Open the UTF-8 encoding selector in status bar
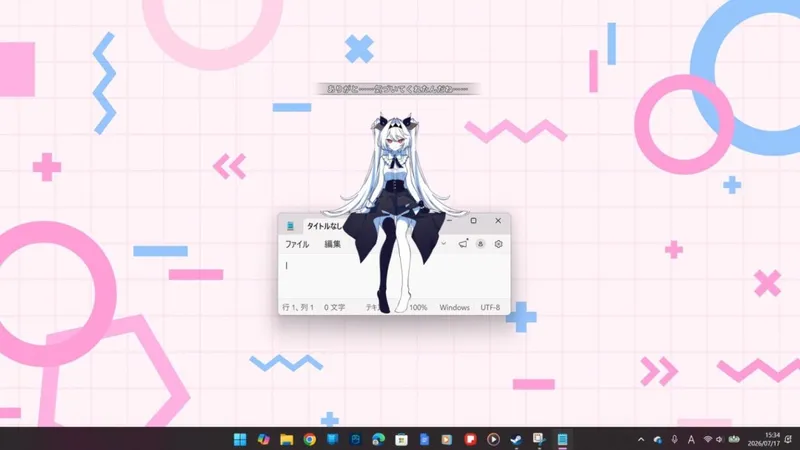This screenshot has height=450, width=800. pos(490,307)
